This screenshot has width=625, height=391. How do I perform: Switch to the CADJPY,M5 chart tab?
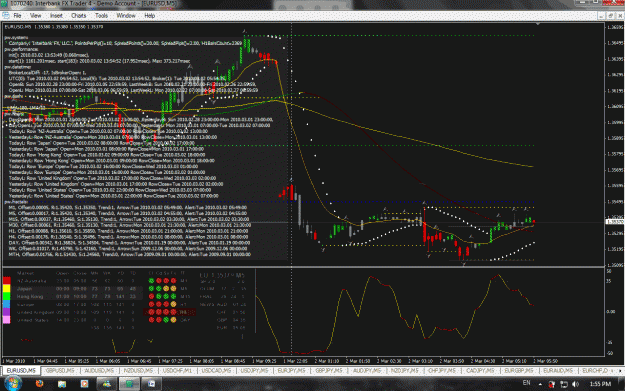tap(480, 371)
